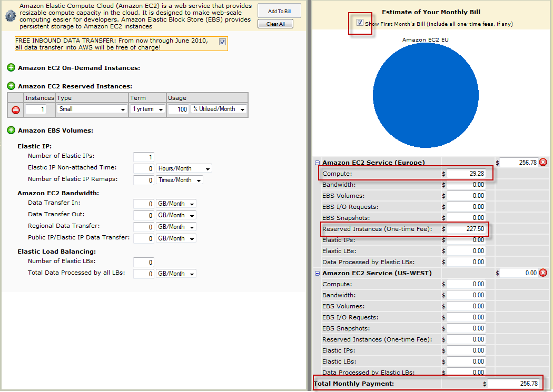
Task: Remove the Small reserved instance row
Action: 16,110
